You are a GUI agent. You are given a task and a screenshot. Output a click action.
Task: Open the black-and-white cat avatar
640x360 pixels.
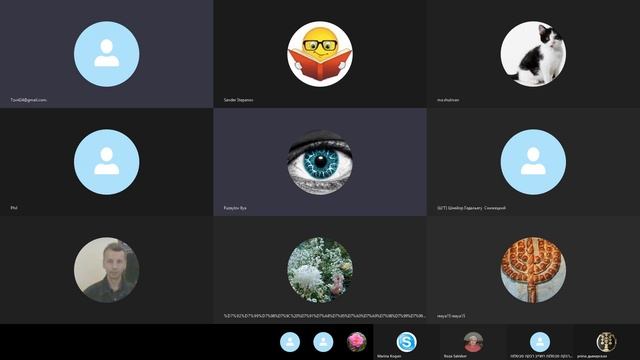click(x=533, y=54)
